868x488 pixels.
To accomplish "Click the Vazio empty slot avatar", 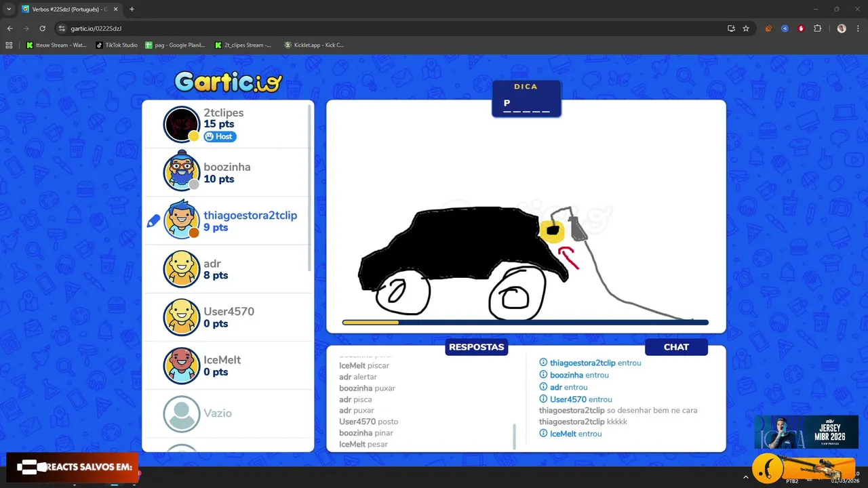I will 182,413.
